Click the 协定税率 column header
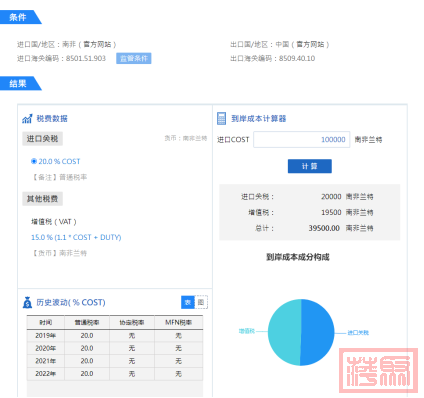The height and width of the screenshot is (398, 424). [132, 322]
